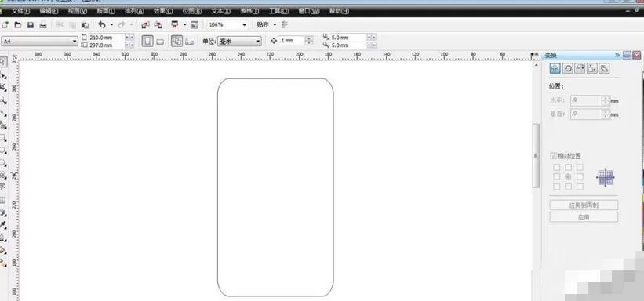Switch to Rotate in Transform docker
The width and height of the screenshot is (644, 301).
point(568,68)
